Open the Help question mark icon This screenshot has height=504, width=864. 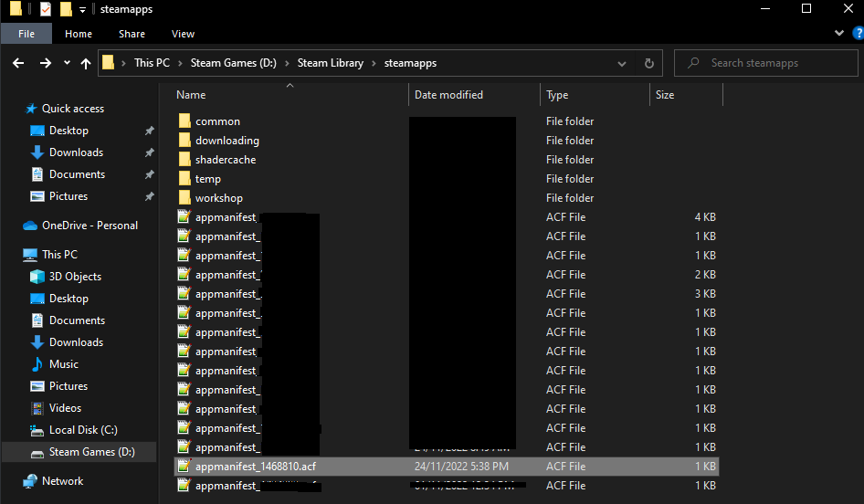coord(857,33)
